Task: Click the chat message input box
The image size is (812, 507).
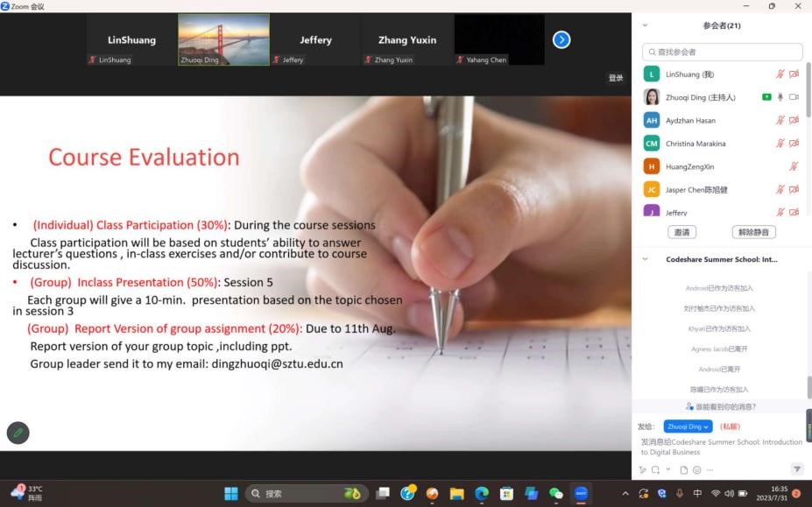Action: coord(722,447)
